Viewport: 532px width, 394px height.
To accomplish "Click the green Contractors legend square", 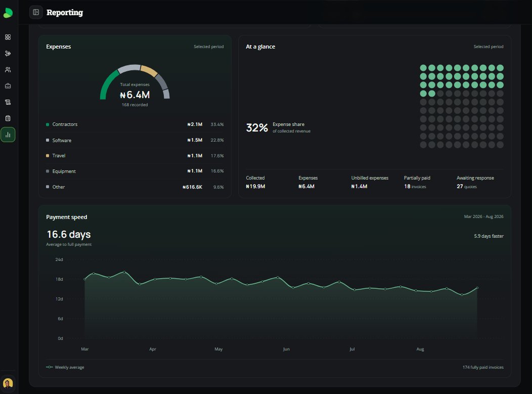I will 48,124.
